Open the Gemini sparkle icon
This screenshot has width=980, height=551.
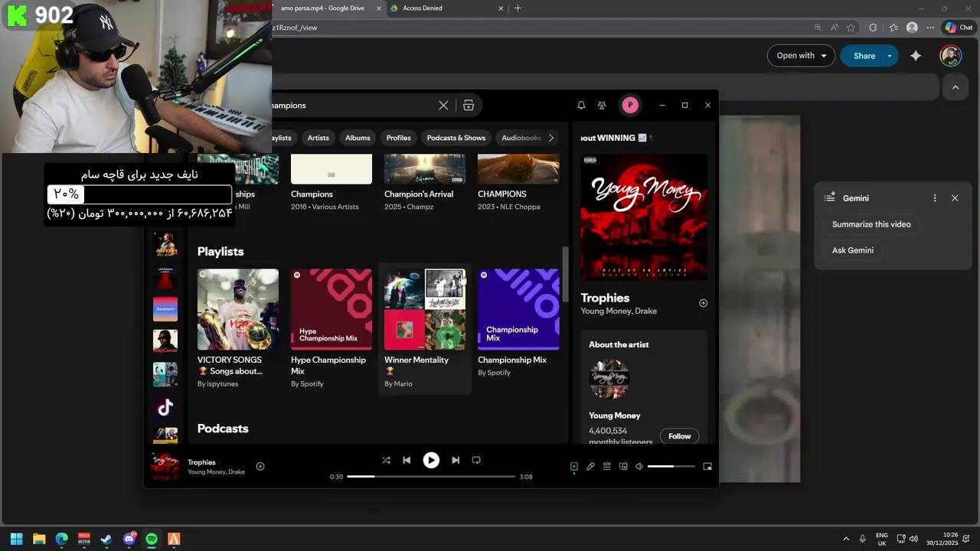click(x=916, y=56)
